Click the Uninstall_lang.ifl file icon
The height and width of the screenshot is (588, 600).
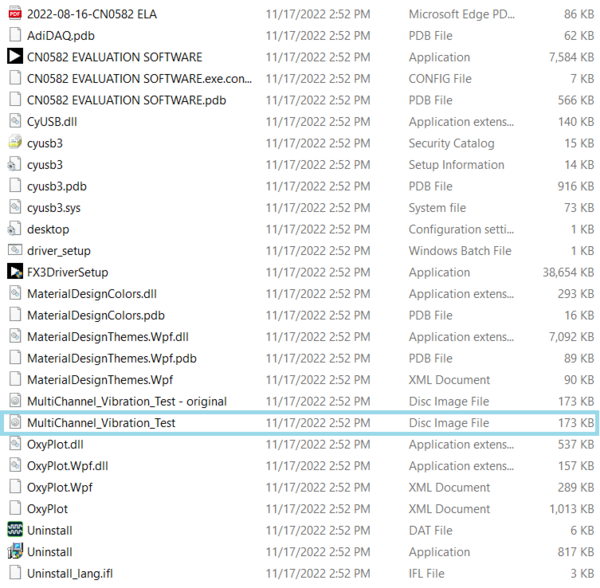15,573
